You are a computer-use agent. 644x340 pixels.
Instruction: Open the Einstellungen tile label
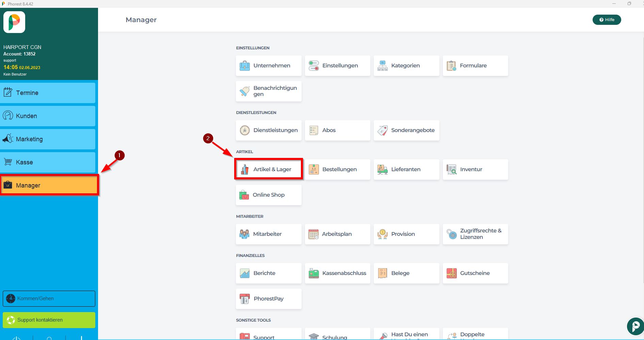tap(340, 66)
